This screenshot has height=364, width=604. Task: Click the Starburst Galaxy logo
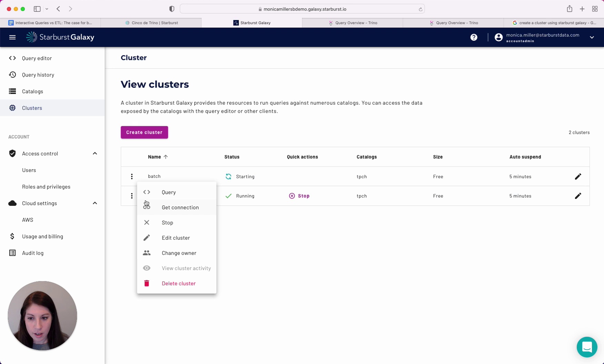(60, 37)
